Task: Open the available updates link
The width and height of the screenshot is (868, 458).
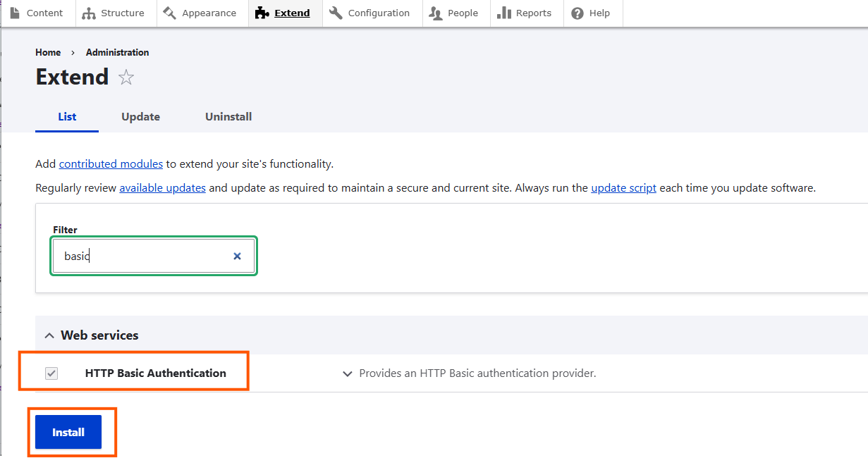Action: pyautogui.click(x=162, y=188)
